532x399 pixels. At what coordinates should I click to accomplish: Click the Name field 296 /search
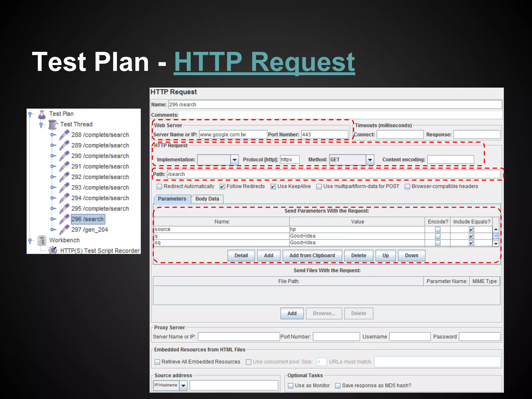pyautogui.click(x=335, y=105)
